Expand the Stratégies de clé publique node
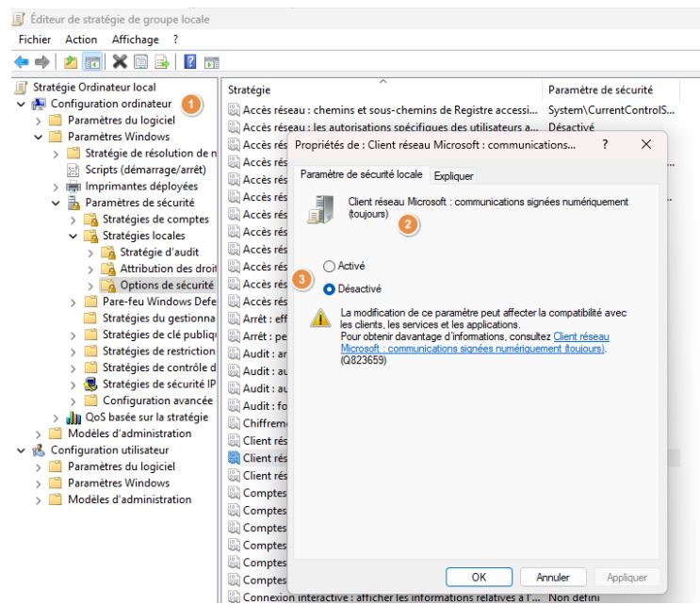 click(x=73, y=335)
